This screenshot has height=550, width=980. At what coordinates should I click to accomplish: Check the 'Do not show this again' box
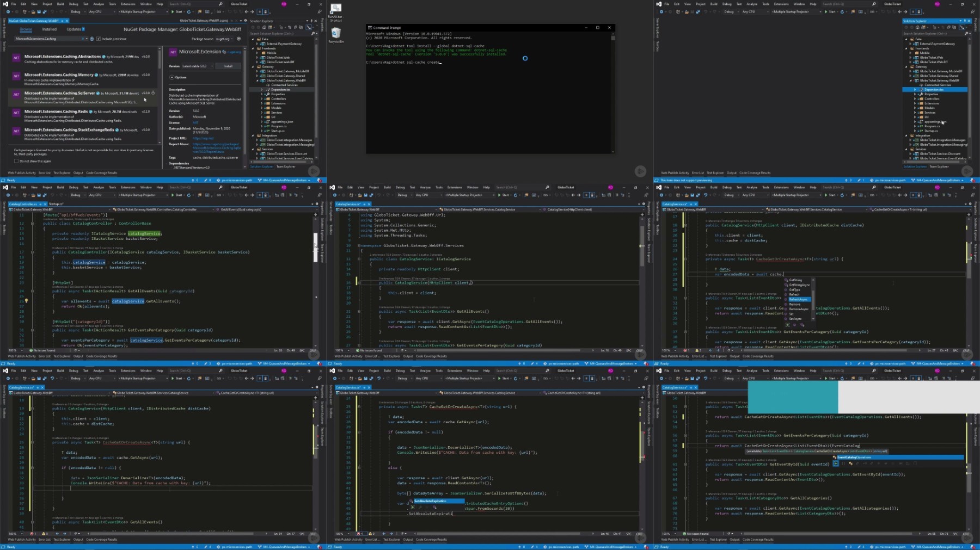16,161
